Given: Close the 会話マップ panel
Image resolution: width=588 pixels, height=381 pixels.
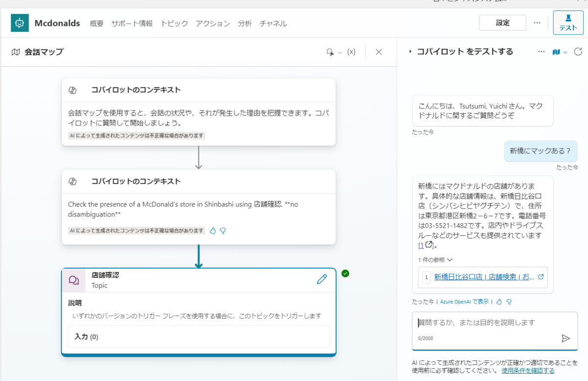Looking at the screenshot, I should [x=378, y=52].
